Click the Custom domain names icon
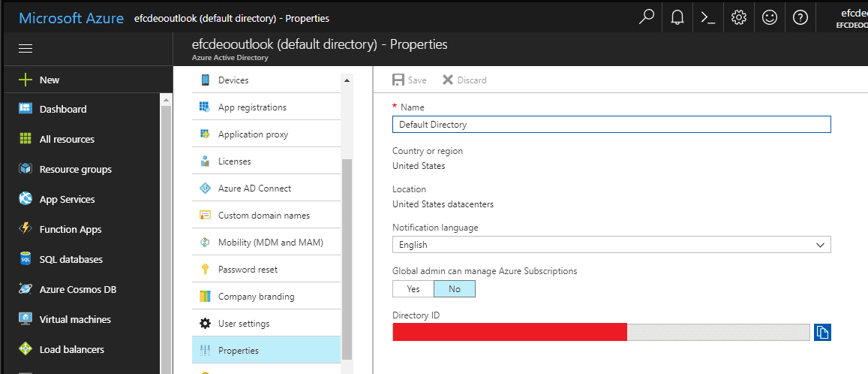Screen dimensions: 868x374 [x=205, y=215]
